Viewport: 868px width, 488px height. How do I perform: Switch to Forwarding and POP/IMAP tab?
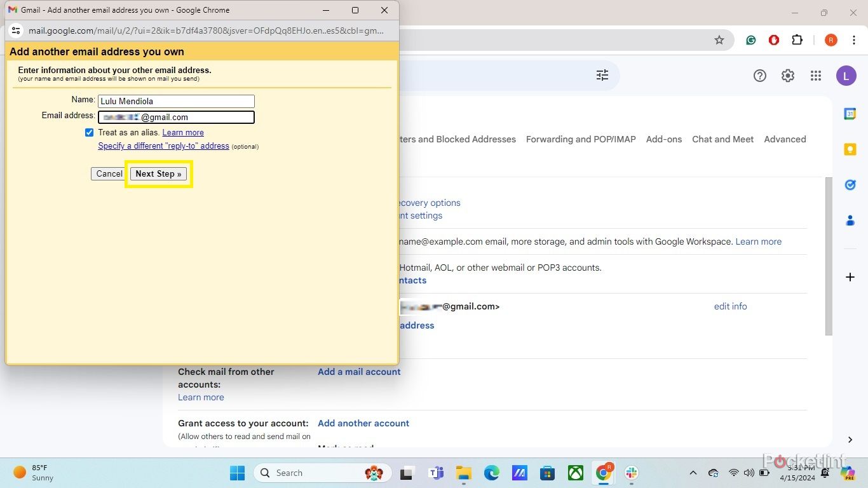click(x=581, y=139)
